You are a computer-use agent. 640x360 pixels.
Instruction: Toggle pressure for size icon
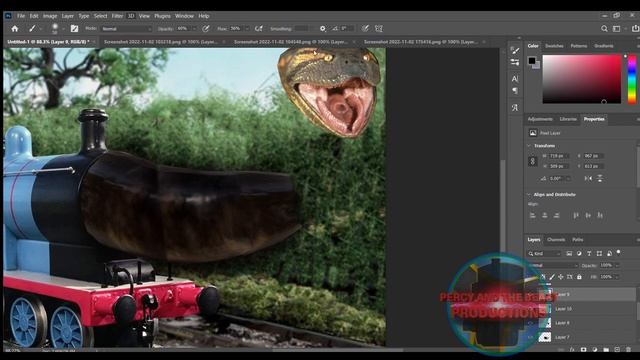click(x=365, y=29)
